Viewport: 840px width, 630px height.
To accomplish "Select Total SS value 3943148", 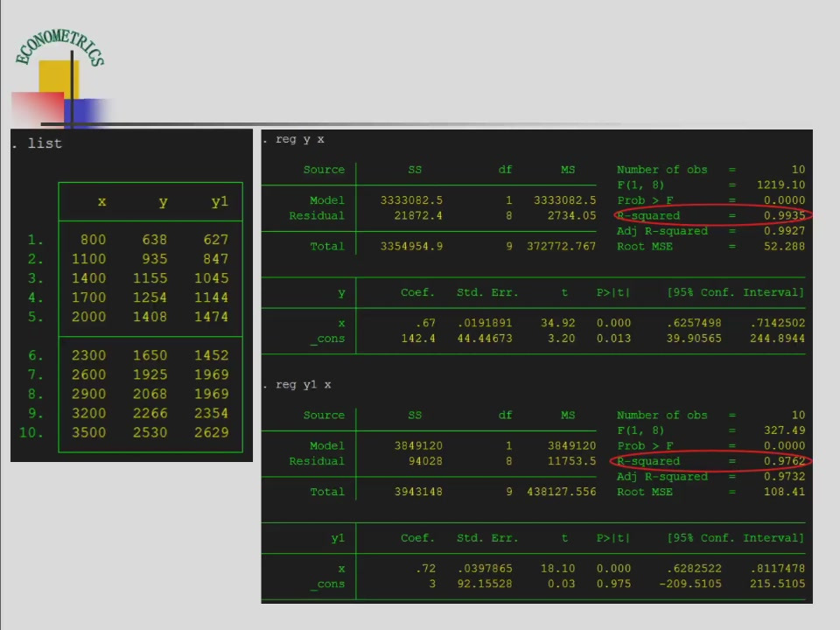I will point(418,492).
